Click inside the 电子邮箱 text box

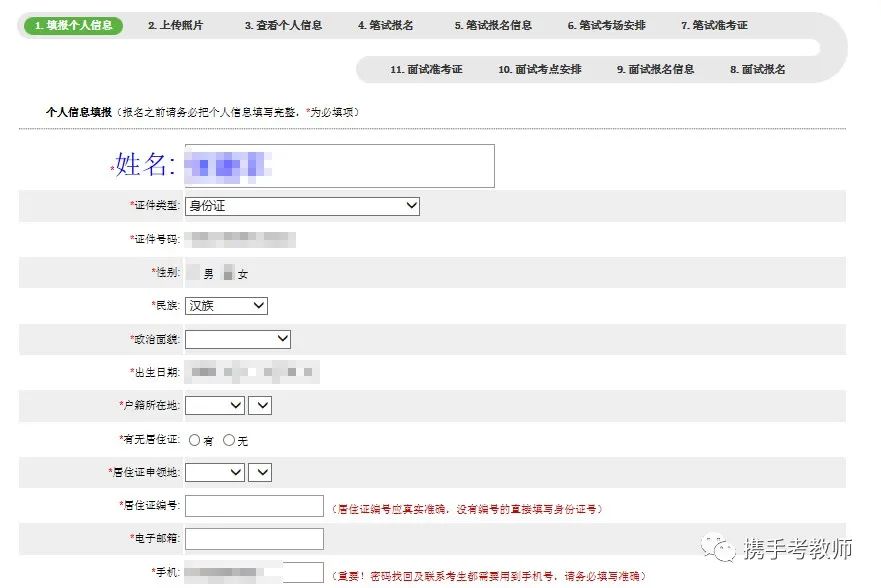253,538
